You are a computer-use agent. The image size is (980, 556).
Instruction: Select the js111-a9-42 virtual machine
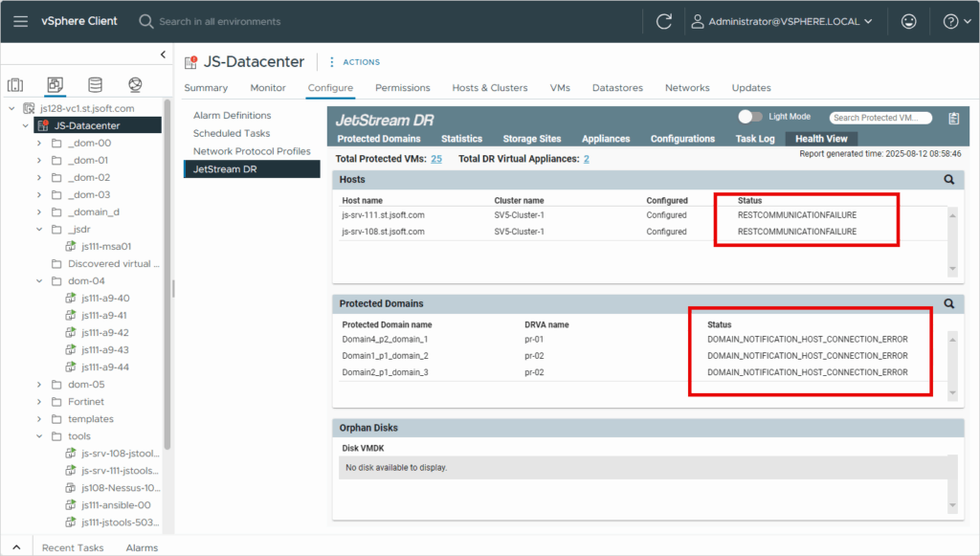pyautogui.click(x=104, y=333)
